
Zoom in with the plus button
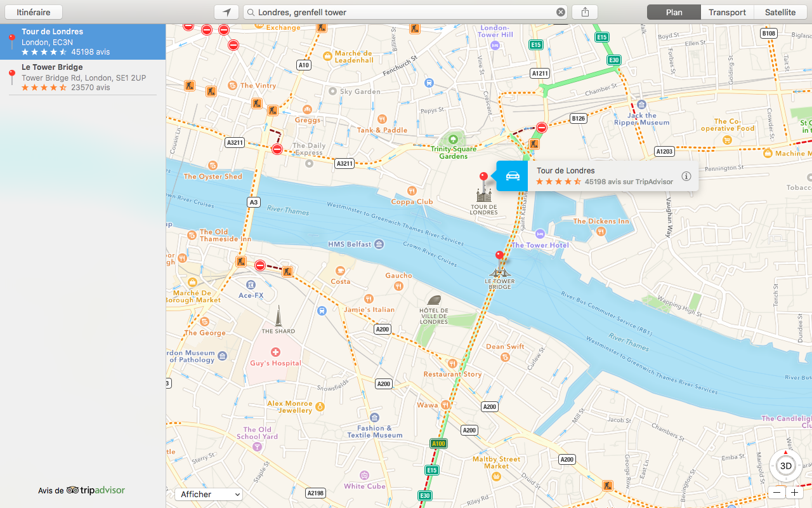point(794,493)
